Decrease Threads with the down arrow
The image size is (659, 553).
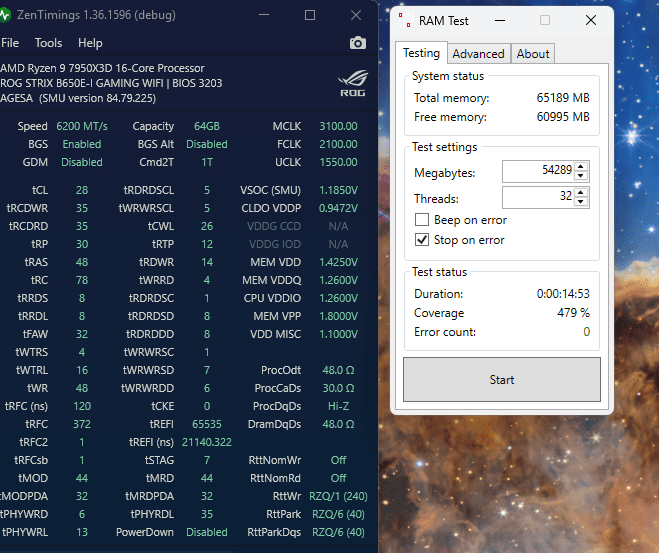pos(581,202)
